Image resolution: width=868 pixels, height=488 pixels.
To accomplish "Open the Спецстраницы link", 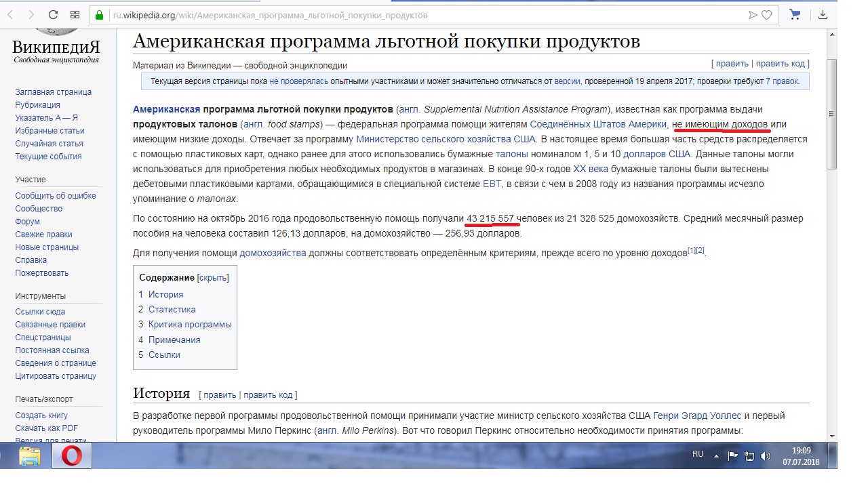I will 43,338.
